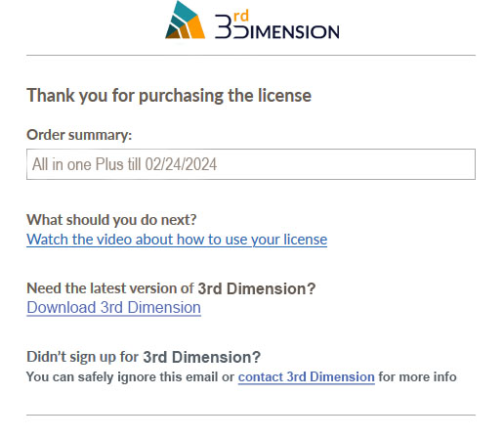Click the word 'license' ending the video link
This screenshot has width=504, height=439.
[x=305, y=240]
